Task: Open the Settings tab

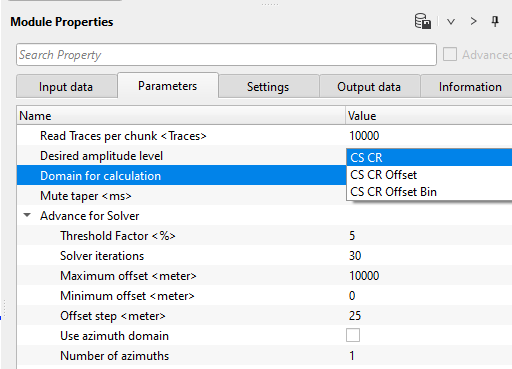Action: coord(268,87)
